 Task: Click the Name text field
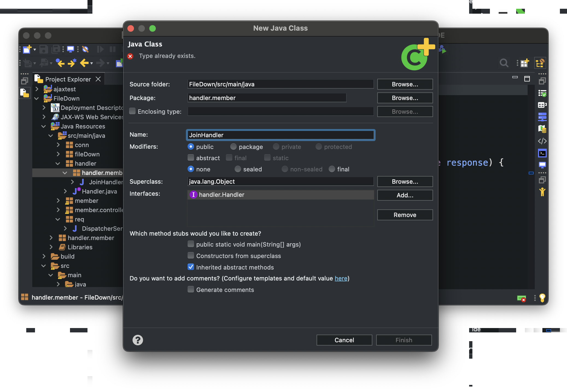pyautogui.click(x=280, y=135)
